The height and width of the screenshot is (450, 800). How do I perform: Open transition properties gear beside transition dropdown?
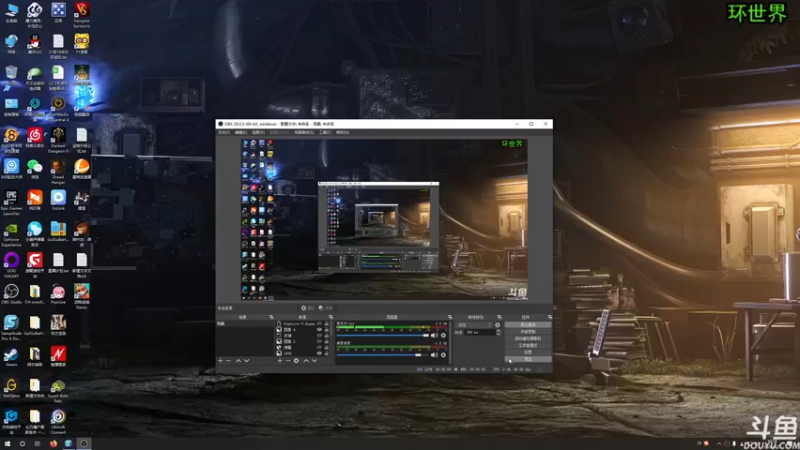click(497, 325)
